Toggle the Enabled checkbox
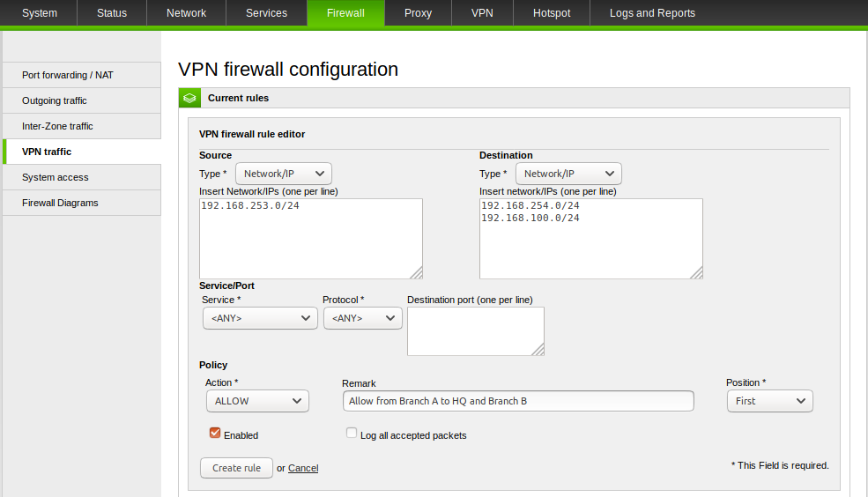This screenshot has height=497, width=868. tap(214, 434)
